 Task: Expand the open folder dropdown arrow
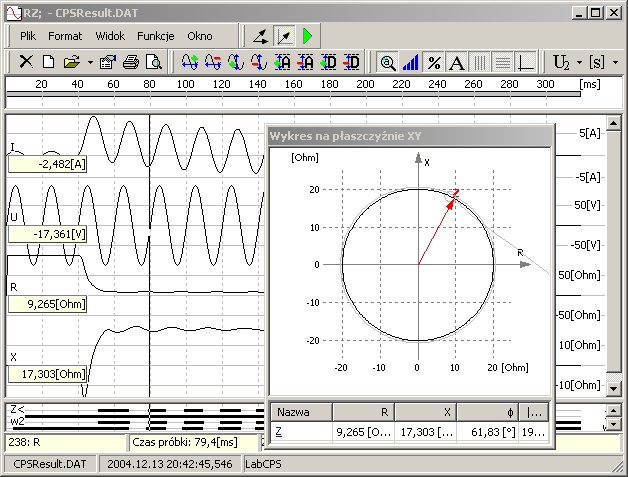tap(90, 62)
